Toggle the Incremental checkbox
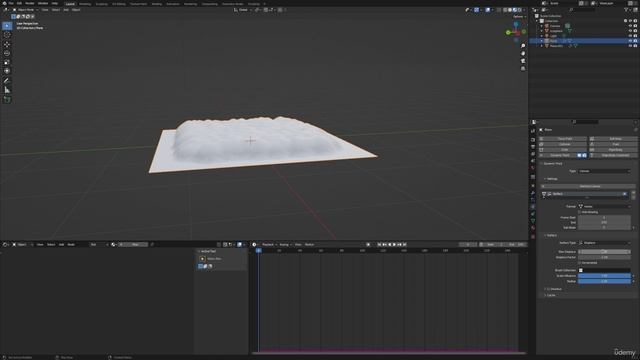The height and width of the screenshot is (360, 640). [580, 263]
